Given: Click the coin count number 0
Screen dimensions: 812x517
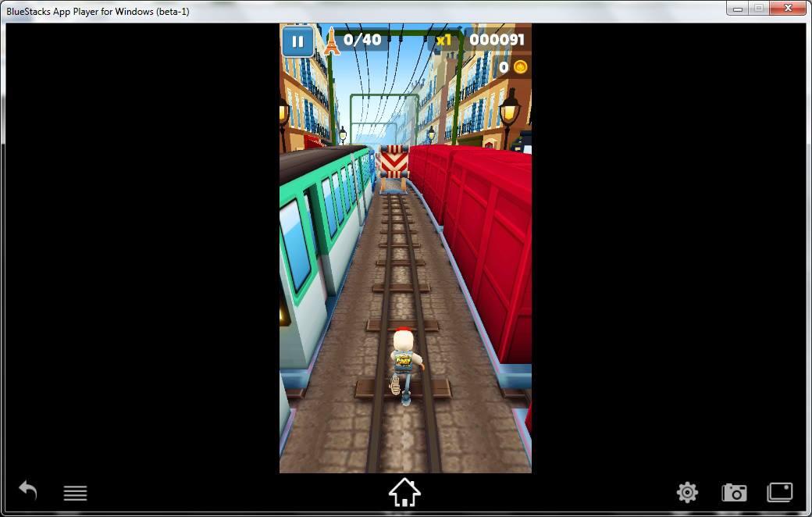Looking at the screenshot, I should 504,67.
